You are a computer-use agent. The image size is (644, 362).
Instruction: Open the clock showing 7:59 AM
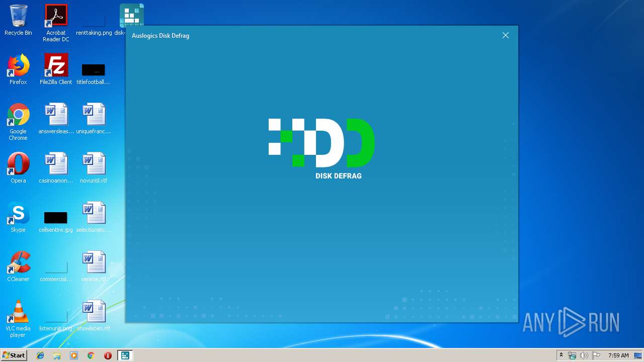[618, 355]
